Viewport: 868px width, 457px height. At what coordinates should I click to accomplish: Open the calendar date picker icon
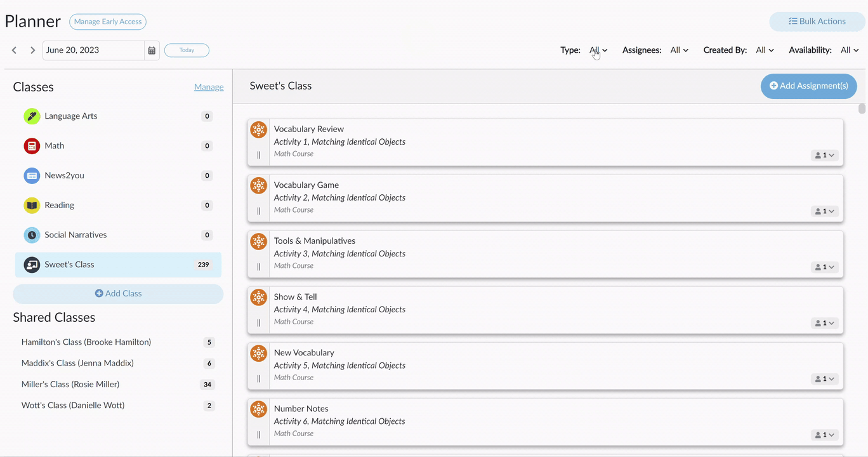(152, 50)
